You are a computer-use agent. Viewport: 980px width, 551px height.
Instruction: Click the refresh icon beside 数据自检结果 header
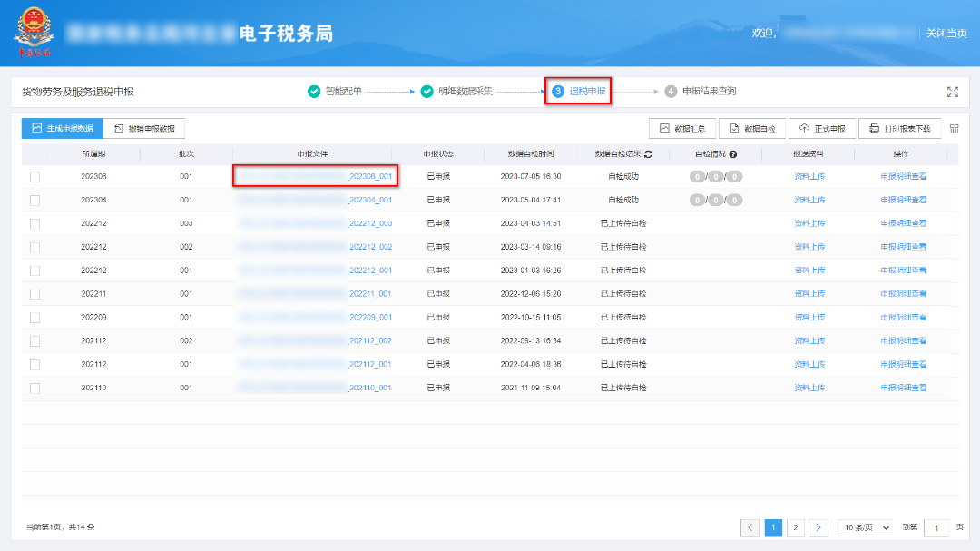tap(648, 153)
